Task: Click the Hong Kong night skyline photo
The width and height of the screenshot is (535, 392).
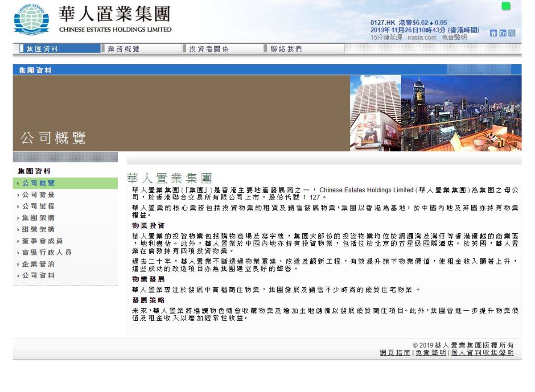Action: tap(461, 113)
